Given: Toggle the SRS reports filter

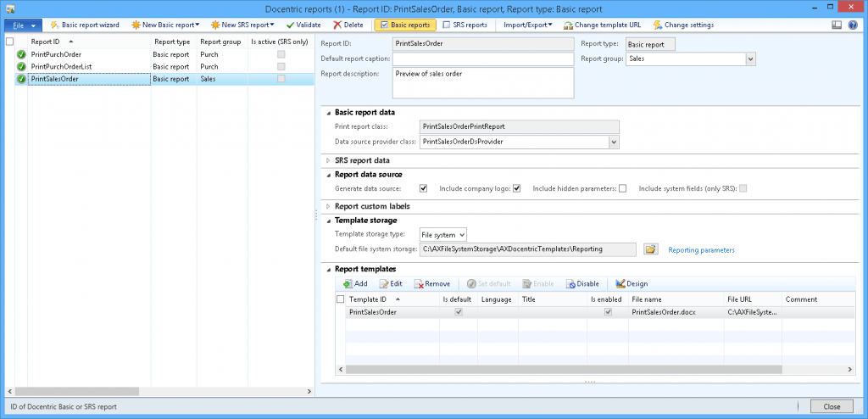Looking at the screenshot, I should coord(465,25).
